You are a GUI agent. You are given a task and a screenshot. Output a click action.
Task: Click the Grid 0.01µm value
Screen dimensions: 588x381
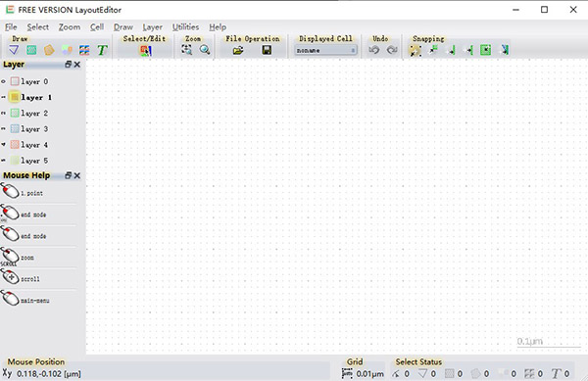click(x=370, y=374)
